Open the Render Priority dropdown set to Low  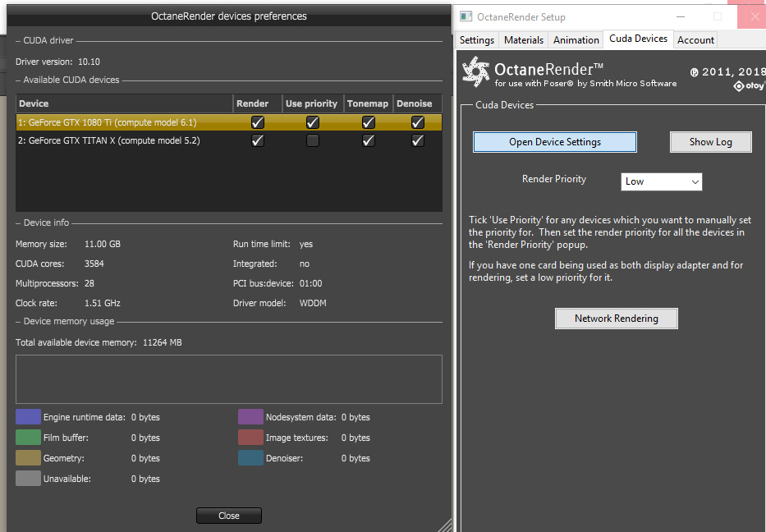662,181
